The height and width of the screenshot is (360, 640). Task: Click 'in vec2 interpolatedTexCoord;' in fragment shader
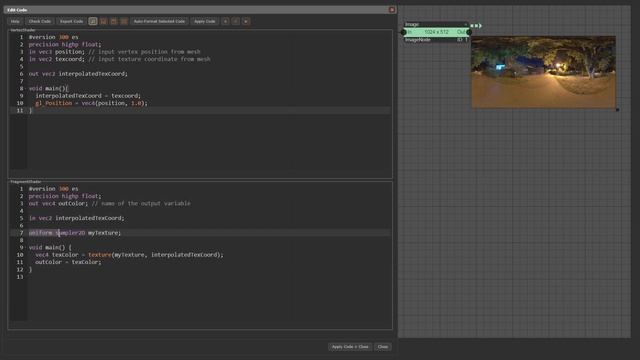[76, 218]
